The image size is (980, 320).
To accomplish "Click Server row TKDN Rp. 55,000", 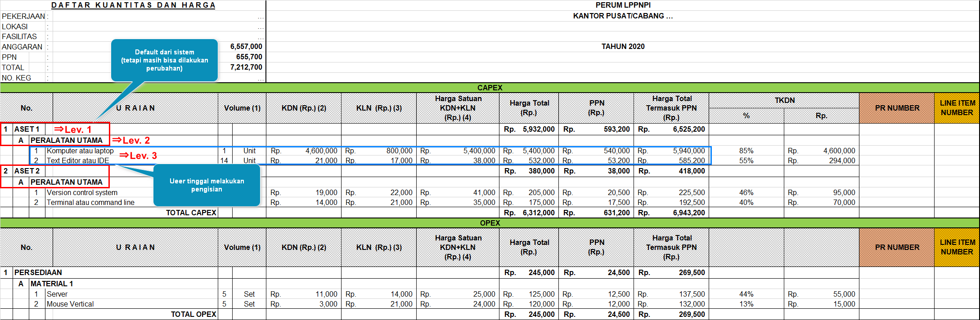I will click(844, 294).
